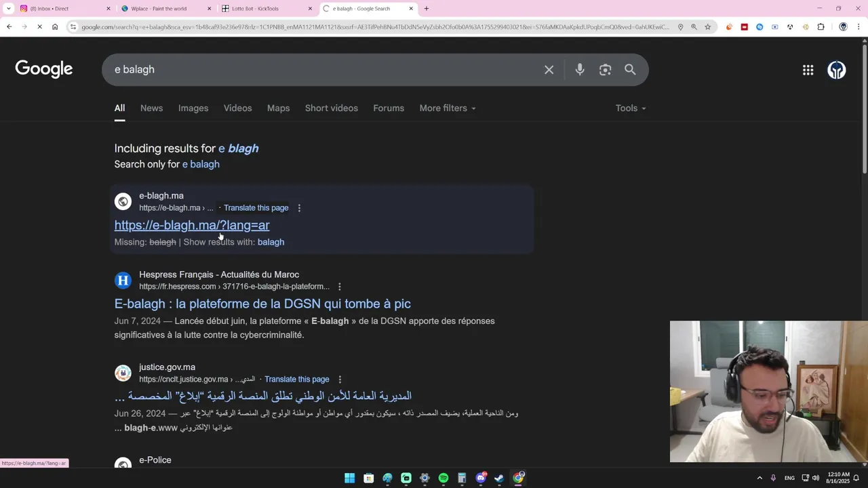Start voice search with the microphone icon
Image resolution: width=868 pixels, height=488 pixels.
click(x=580, y=70)
